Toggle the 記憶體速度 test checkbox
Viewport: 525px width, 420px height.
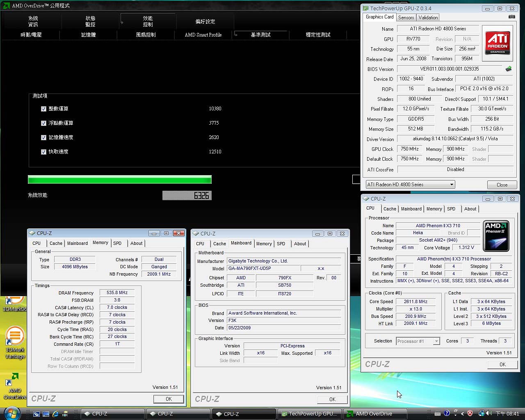coord(43,138)
